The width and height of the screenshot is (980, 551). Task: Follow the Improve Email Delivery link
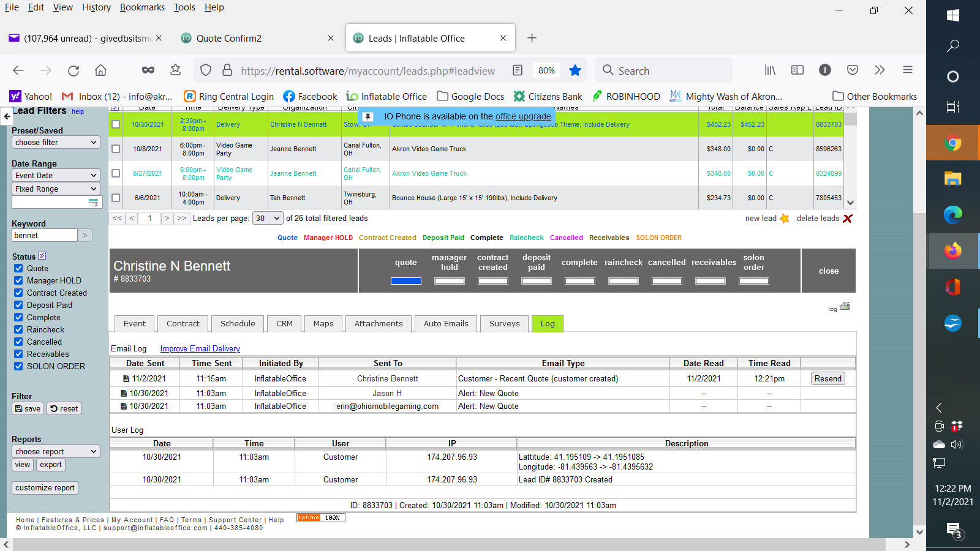coord(200,349)
